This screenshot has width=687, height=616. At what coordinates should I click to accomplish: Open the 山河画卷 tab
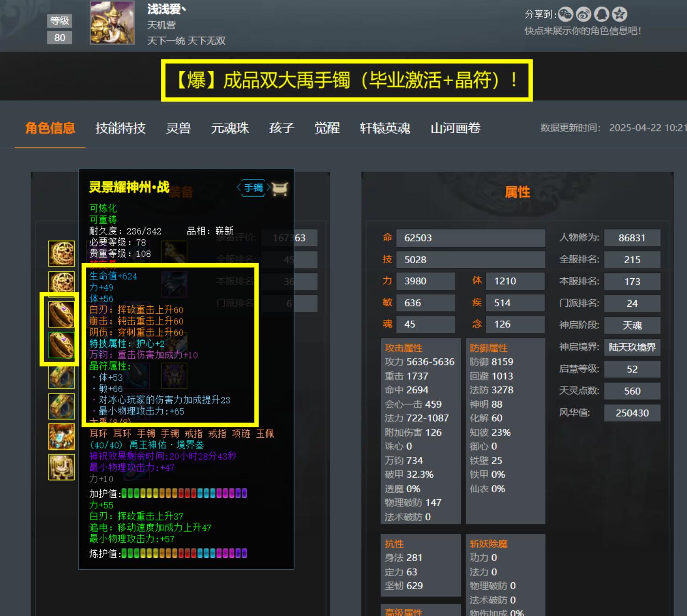pos(456,128)
